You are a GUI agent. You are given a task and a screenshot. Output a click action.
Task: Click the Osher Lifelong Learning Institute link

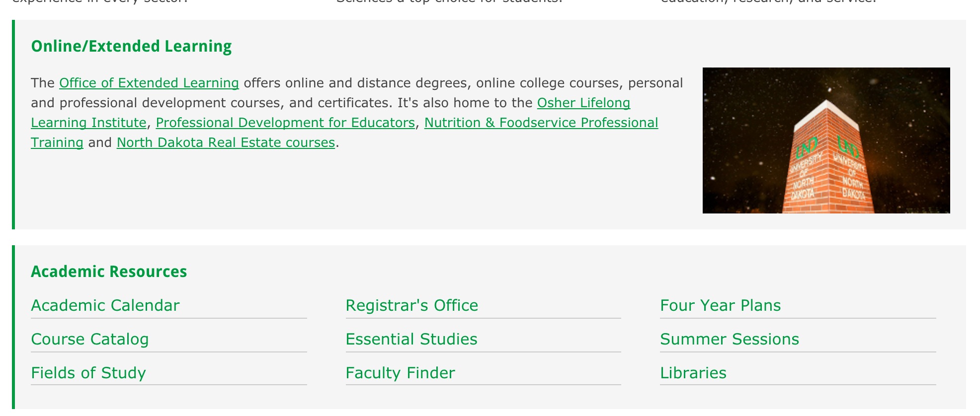[x=583, y=103]
